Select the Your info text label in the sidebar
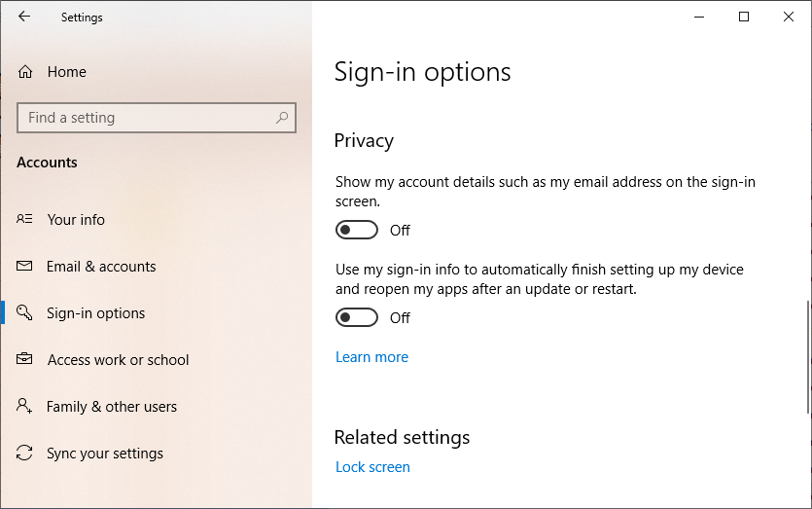The image size is (812, 509). (76, 220)
